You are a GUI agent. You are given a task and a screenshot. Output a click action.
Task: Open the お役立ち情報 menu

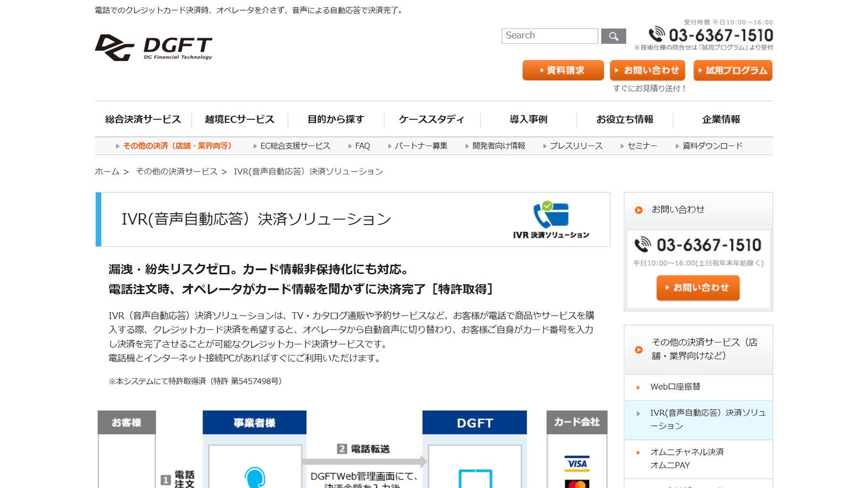(x=625, y=119)
